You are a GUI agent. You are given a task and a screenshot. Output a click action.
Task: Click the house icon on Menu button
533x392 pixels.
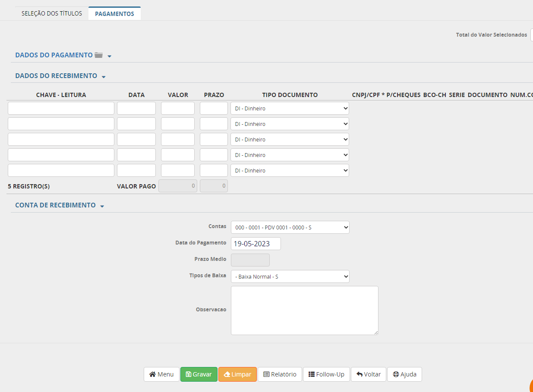[x=152, y=374]
